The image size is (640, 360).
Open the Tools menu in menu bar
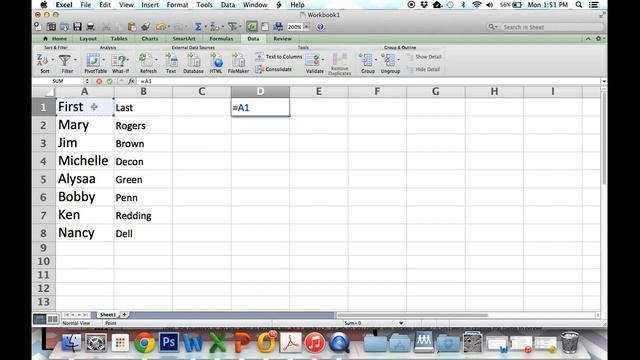[x=204, y=5]
